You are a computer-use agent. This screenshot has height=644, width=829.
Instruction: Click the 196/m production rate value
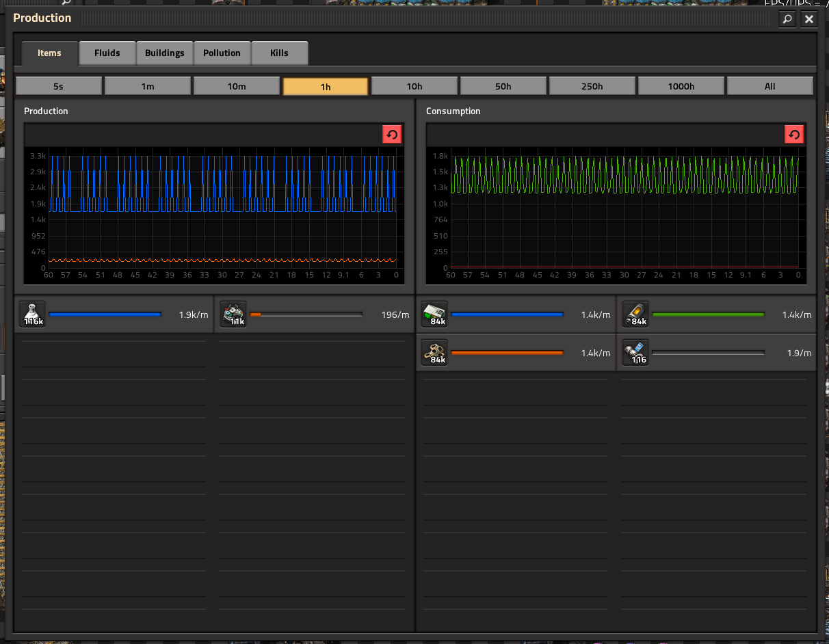[395, 315]
